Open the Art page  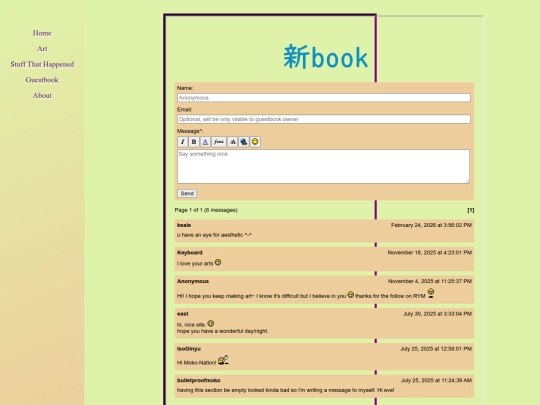(42, 49)
